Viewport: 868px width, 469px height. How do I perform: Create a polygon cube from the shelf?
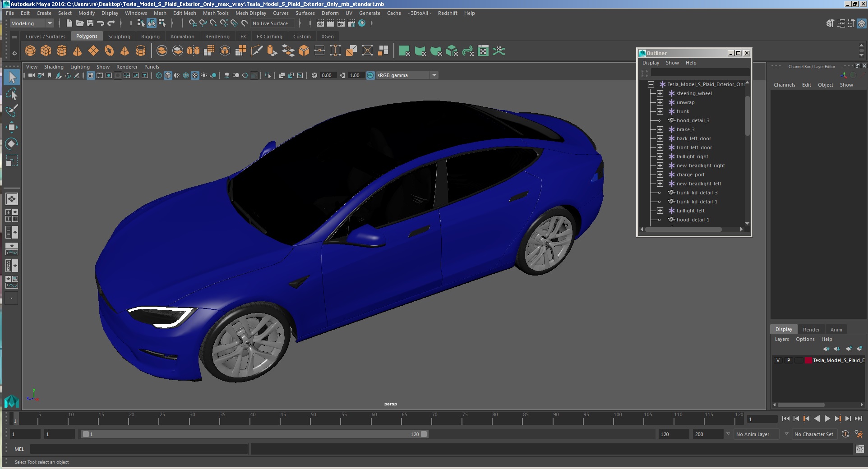tap(46, 51)
